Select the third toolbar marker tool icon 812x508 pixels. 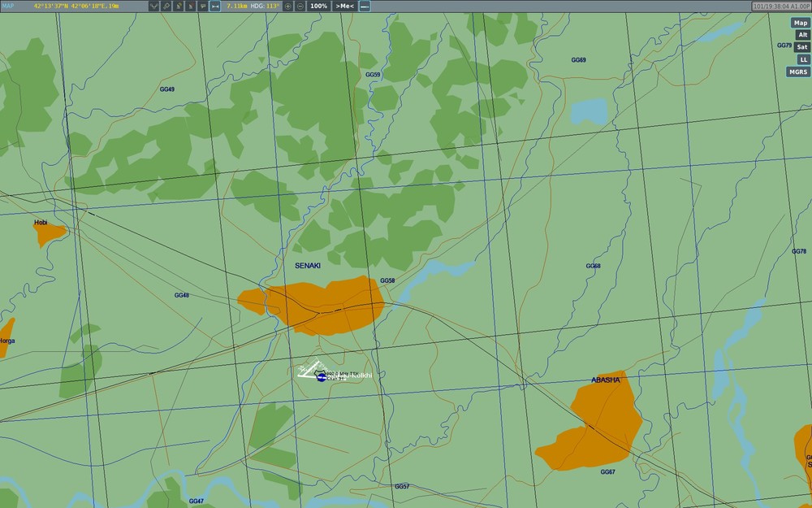click(179, 7)
